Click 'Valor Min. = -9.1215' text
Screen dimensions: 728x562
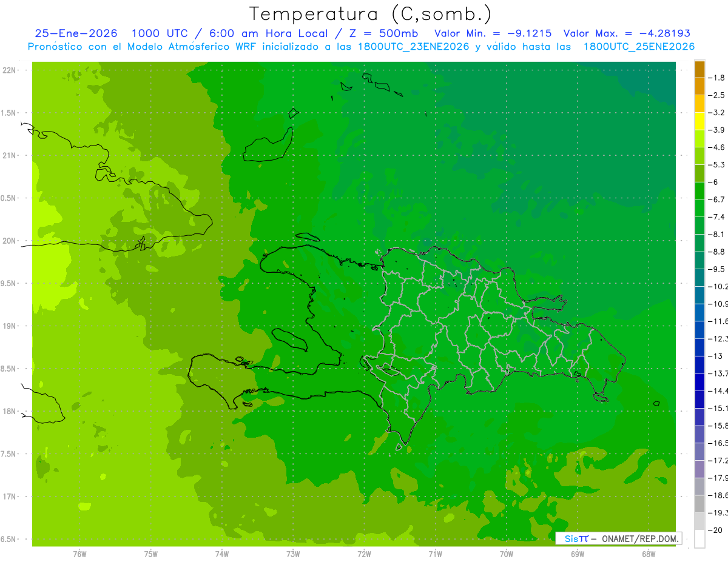[493, 34]
